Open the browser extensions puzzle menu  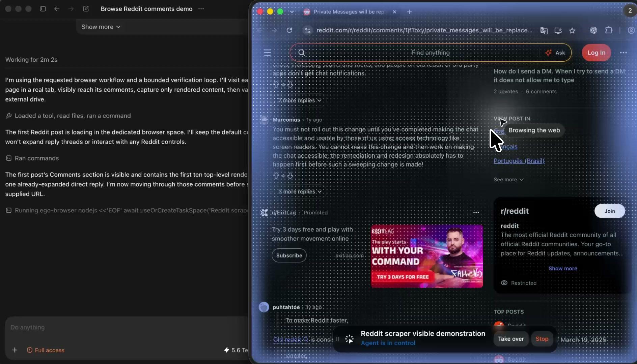click(x=609, y=30)
